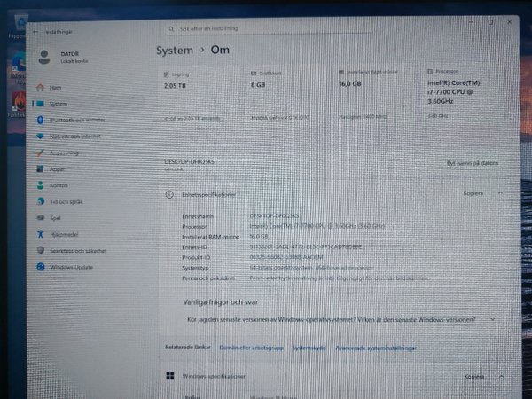Expand the Windows version FAQ question

[492, 318]
